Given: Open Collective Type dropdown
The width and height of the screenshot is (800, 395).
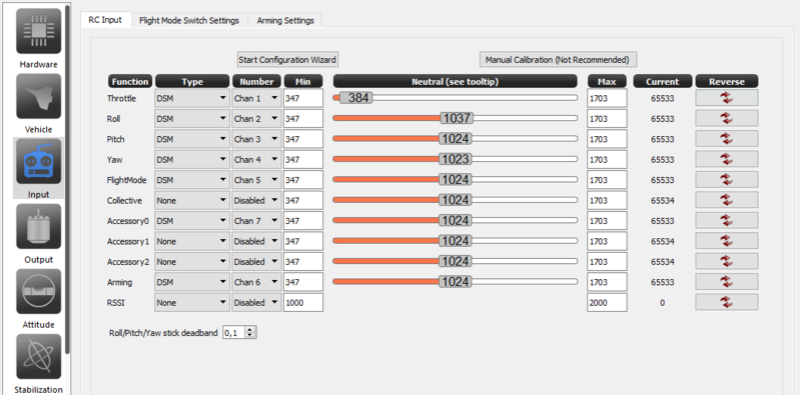Looking at the screenshot, I should click(x=192, y=200).
